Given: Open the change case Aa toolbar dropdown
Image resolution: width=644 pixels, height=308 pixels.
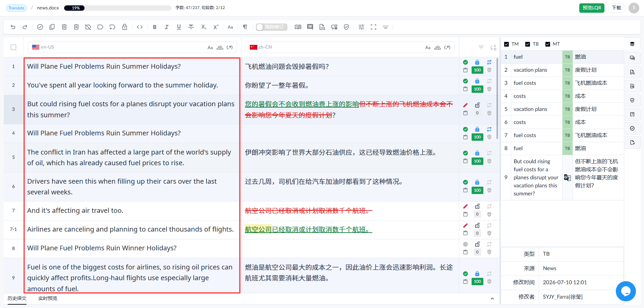Looking at the screenshot, I should [x=230, y=27].
